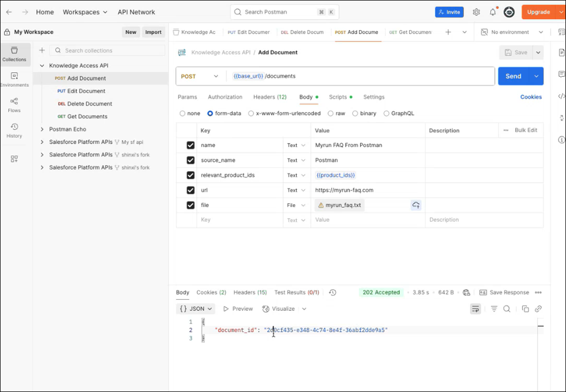Image resolution: width=566 pixels, height=392 pixels.
Task: Toggle word wrap in response viewer
Action: 475,309
